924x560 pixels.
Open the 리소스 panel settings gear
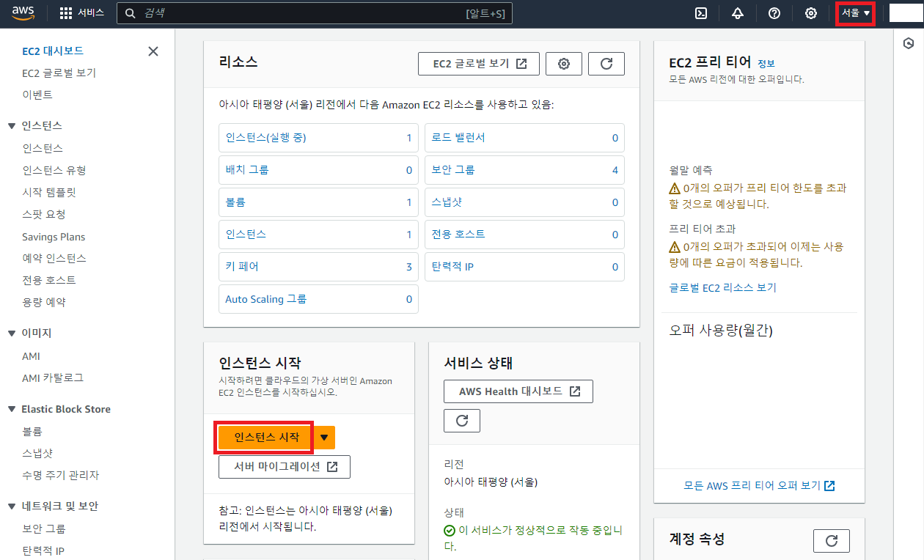(x=564, y=64)
